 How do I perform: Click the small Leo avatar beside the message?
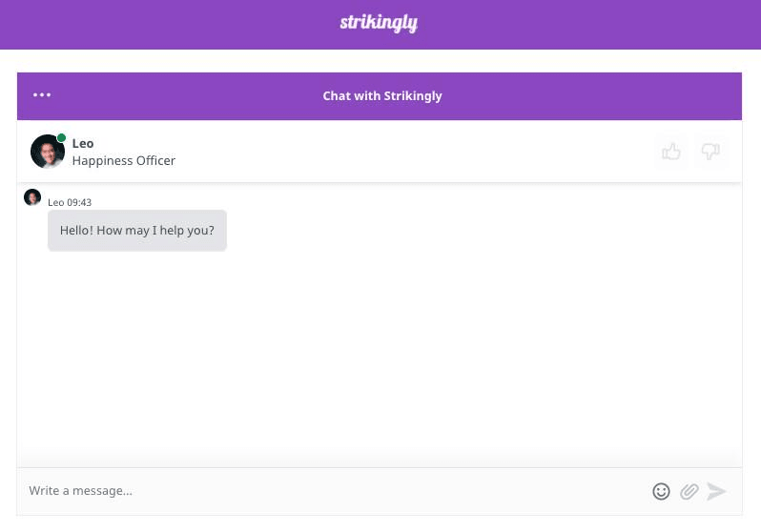coord(32,197)
